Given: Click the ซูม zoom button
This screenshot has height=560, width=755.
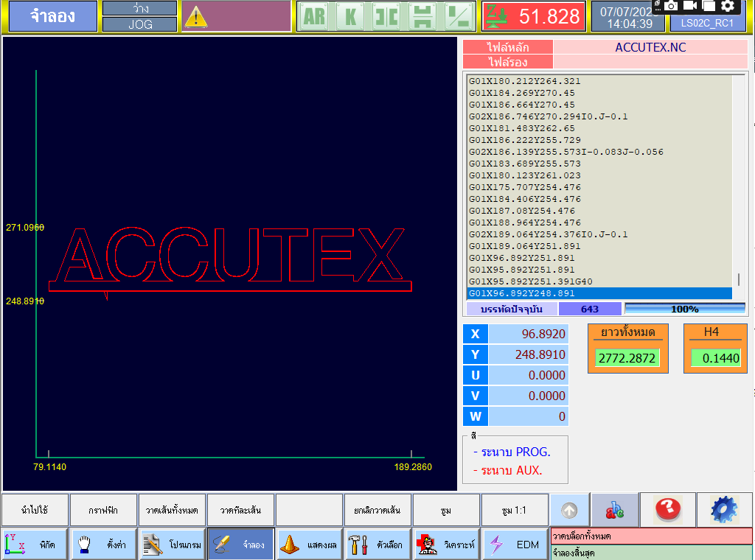Looking at the screenshot, I should point(446,510).
